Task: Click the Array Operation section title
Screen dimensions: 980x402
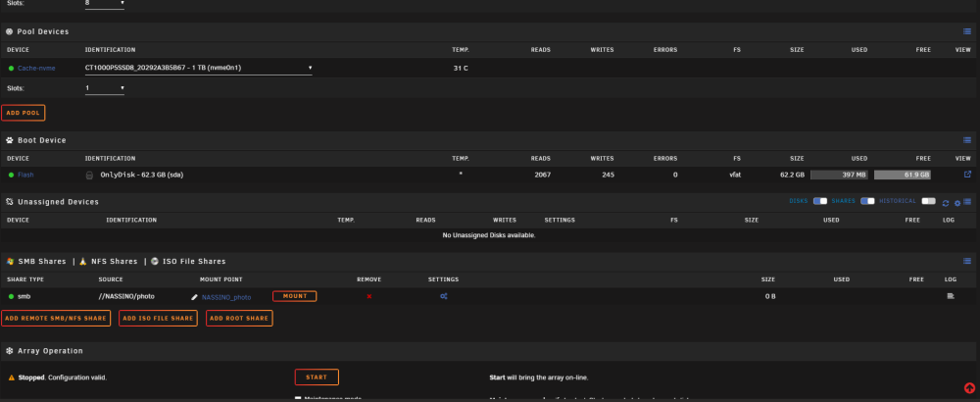Action: tap(50, 351)
